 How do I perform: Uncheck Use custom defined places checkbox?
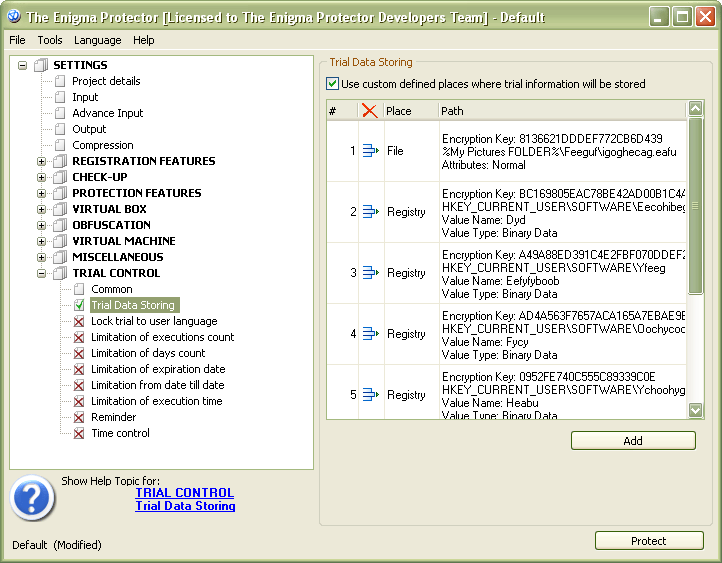coord(332,84)
